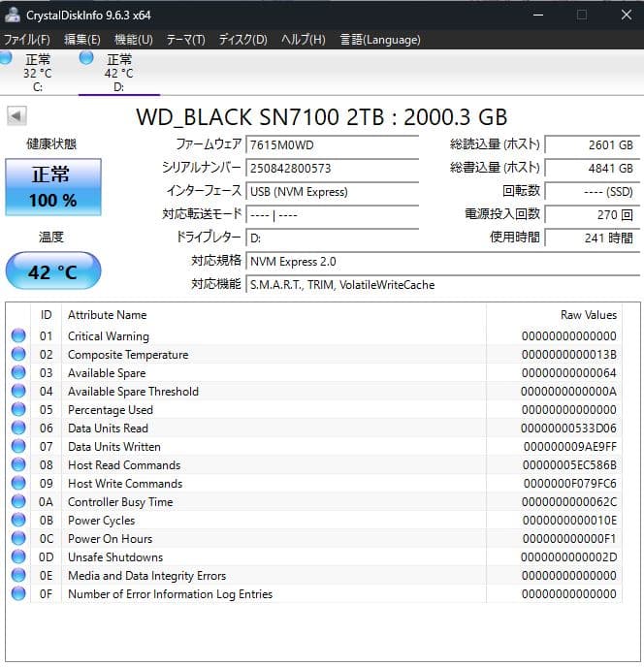Click the CrystalDiskInfo app icon in title bar

pos(13,15)
